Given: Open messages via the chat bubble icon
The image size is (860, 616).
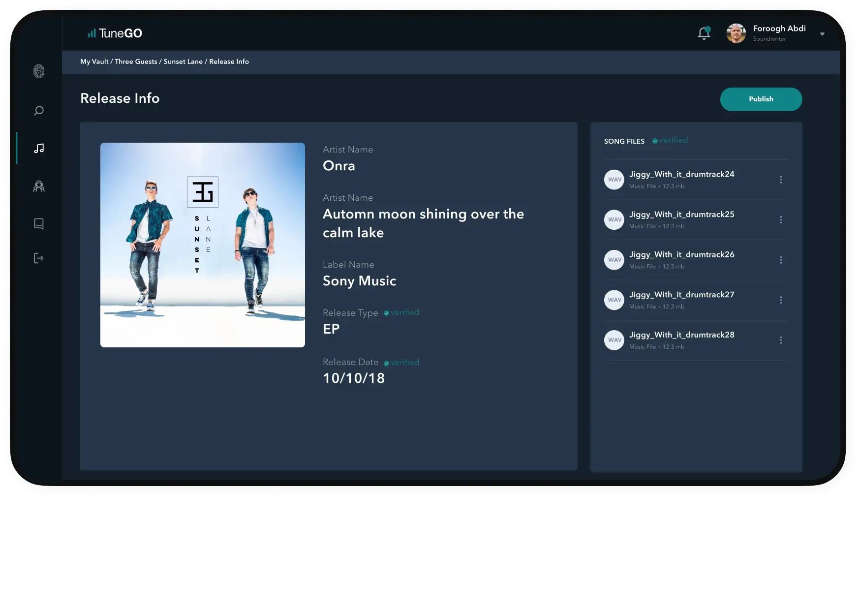Looking at the screenshot, I should pos(39,223).
